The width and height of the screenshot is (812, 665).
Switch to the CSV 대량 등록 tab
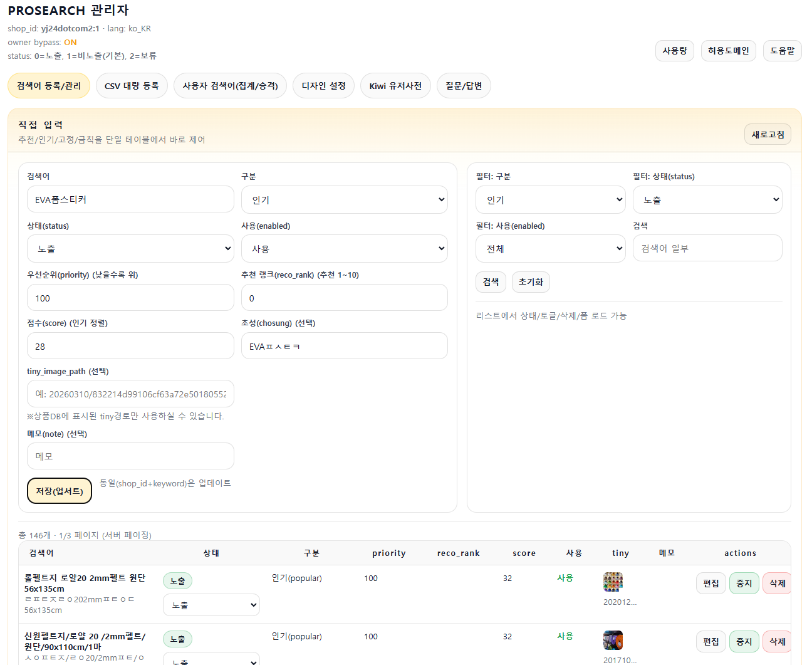pyautogui.click(x=132, y=86)
